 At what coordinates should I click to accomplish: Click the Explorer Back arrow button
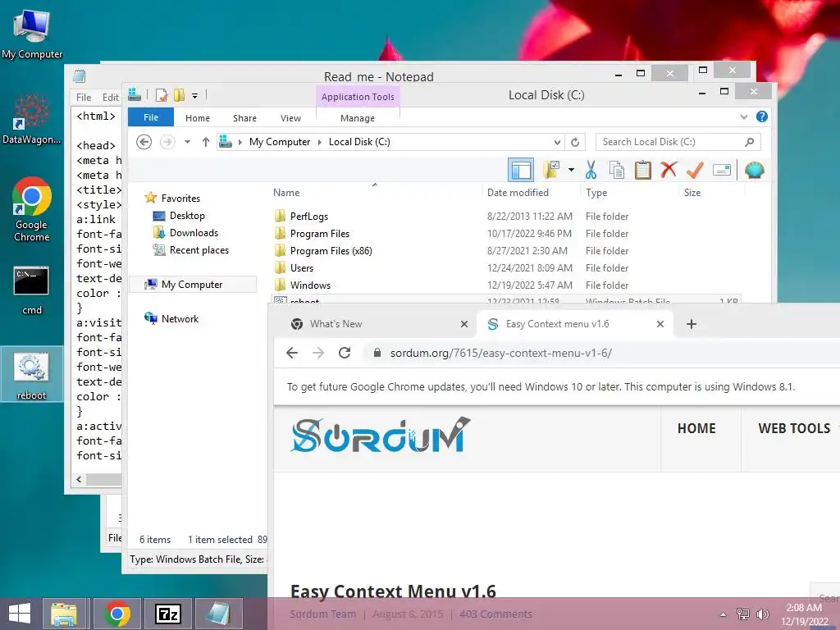point(144,142)
